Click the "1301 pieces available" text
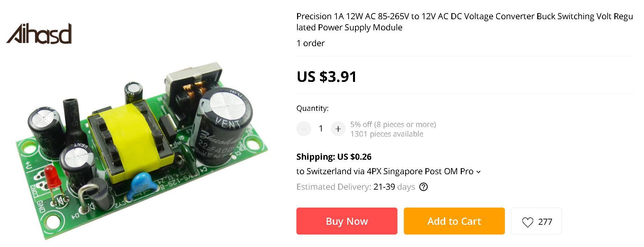Screen dimensions: 644x247 click(x=386, y=134)
